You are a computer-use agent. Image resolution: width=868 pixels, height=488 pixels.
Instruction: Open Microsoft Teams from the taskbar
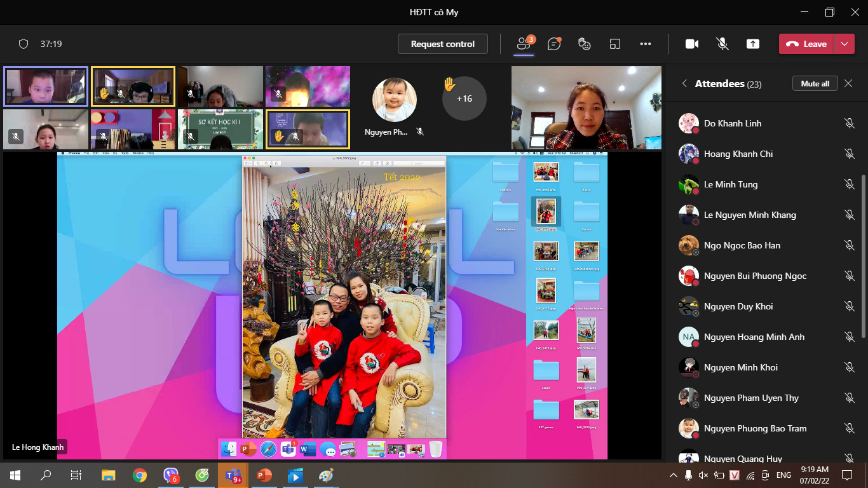[x=233, y=475]
